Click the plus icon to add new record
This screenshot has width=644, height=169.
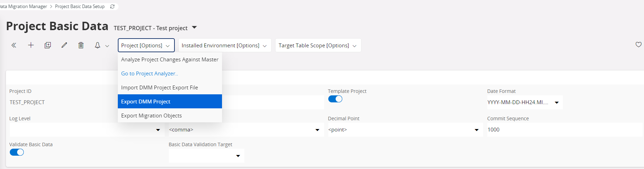pyautogui.click(x=31, y=45)
